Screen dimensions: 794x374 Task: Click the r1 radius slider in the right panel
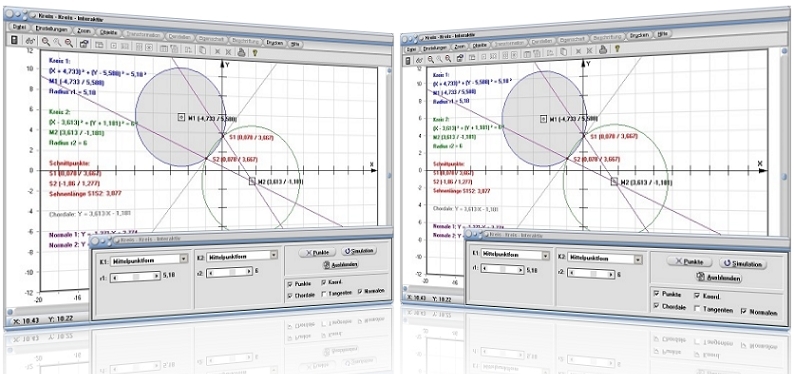pos(502,269)
